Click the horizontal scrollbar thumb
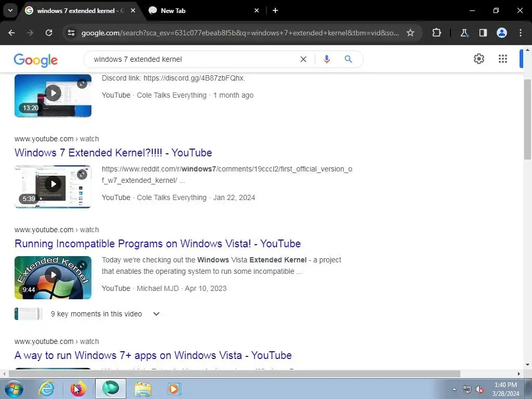This screenshot has width=532, height=399. tap(234, 374)
